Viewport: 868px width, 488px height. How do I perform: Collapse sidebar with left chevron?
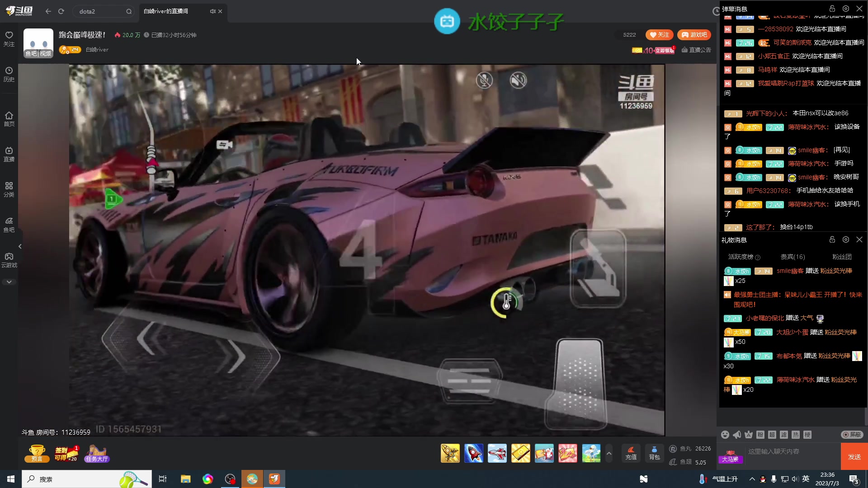point(20,246)
